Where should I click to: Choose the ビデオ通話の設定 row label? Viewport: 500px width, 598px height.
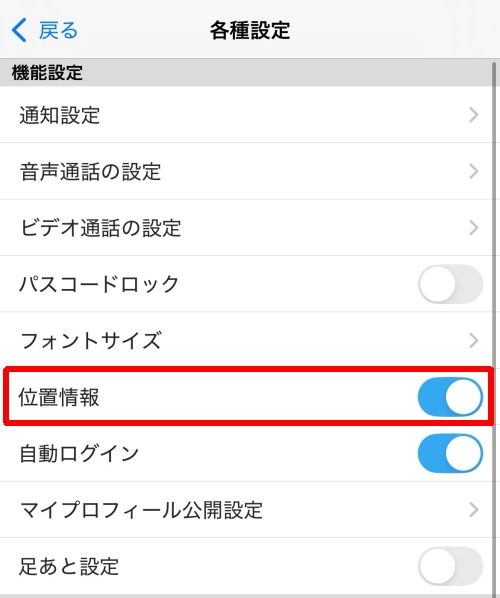[x=100, y=228]
